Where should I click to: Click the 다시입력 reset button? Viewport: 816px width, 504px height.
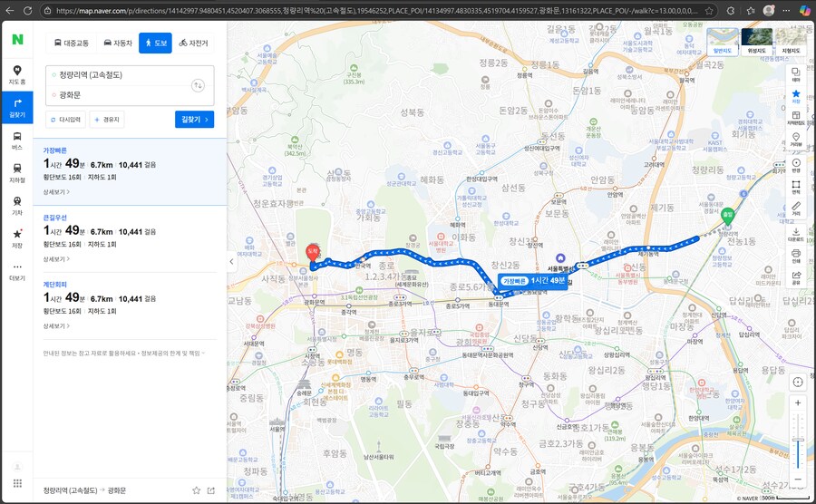point(65,120)
